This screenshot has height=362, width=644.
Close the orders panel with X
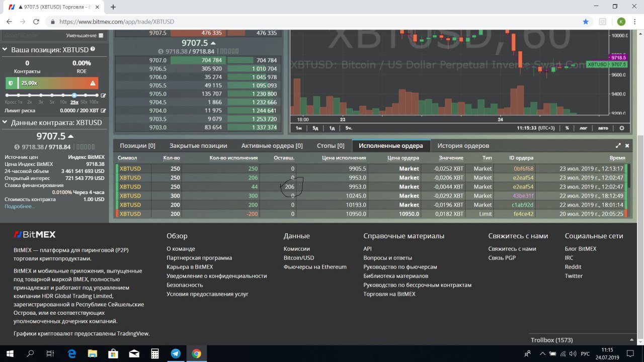627,146
